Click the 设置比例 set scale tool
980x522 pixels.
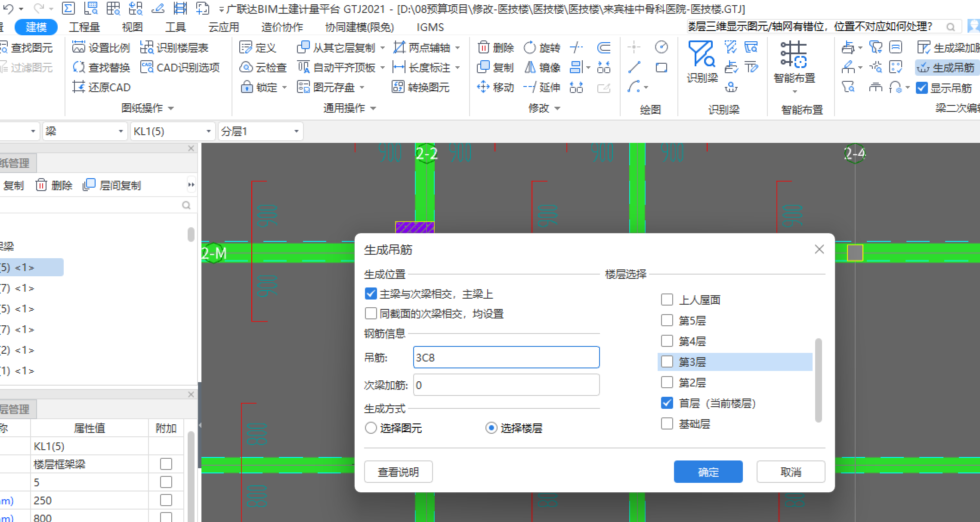click(79, 47)
